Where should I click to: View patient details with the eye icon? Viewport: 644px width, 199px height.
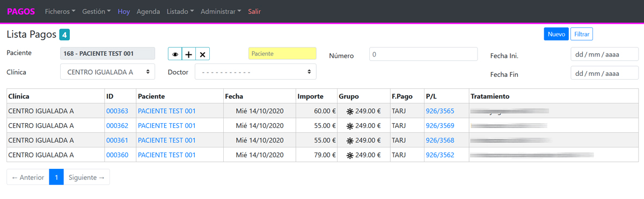(x=175, y=54)
